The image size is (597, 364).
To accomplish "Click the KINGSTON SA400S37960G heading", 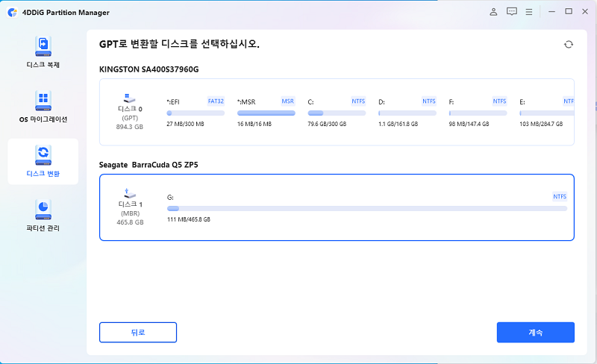I will pos(149,69).
